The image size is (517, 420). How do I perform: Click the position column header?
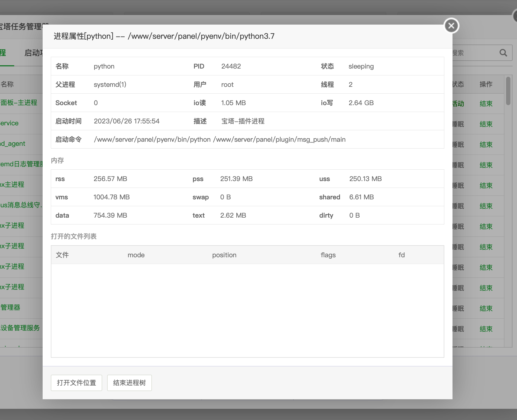(x=224, y=255)
